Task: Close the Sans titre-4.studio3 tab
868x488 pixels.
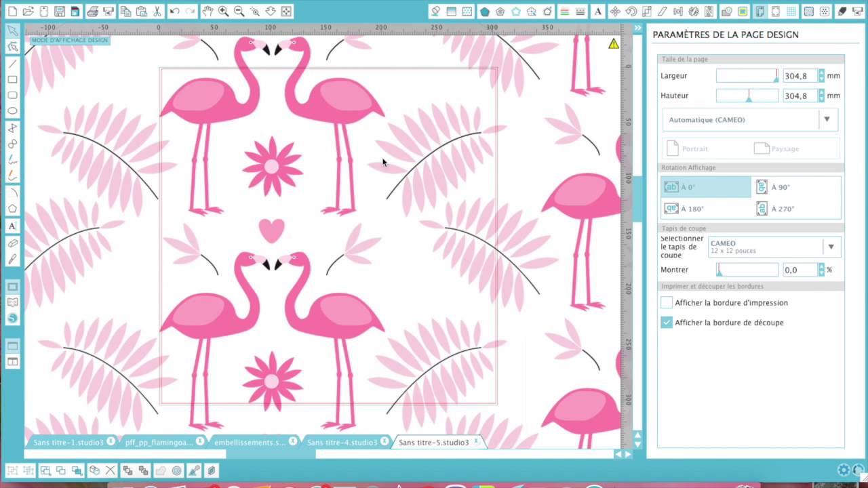Action: [384, 442]
